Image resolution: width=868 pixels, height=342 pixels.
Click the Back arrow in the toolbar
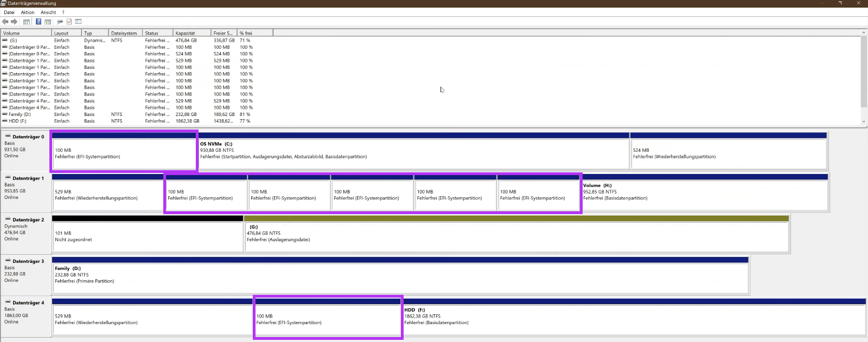[x=5, y=22]
